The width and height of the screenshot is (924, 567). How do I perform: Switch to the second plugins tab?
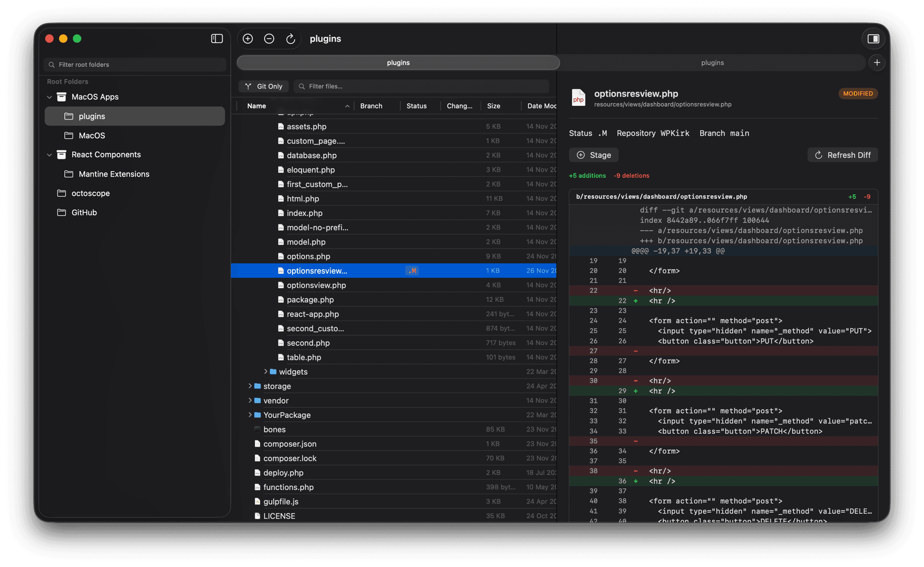(712, 62)
